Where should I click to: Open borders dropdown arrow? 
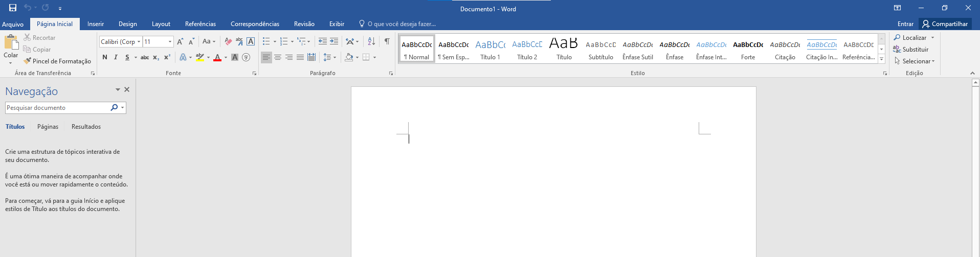click(375, 57)
